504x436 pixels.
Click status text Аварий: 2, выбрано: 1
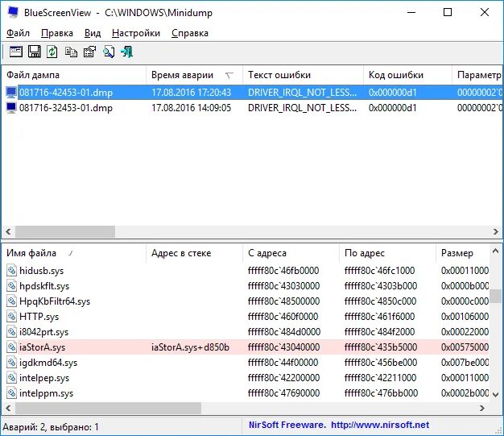pyautogui.click(x=51, y=427)
